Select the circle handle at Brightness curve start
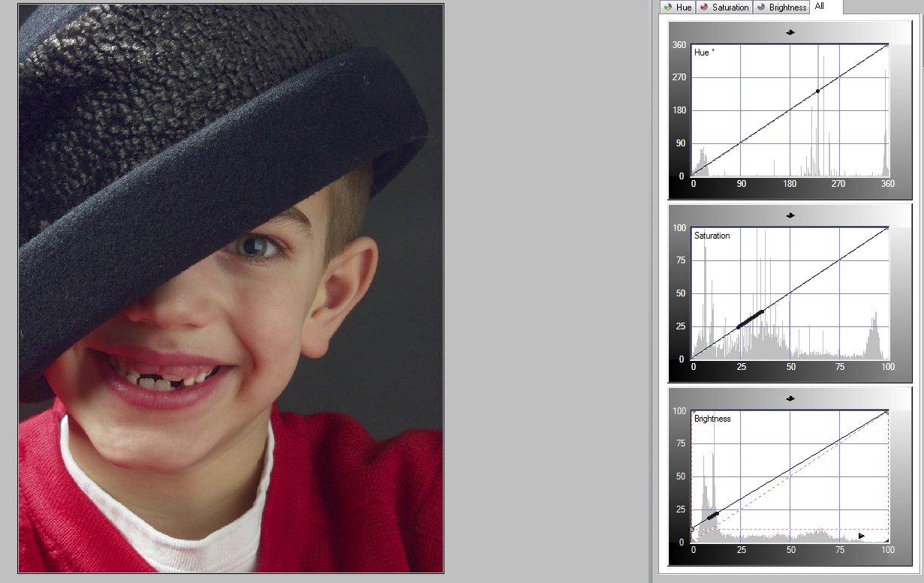Image resolution: width=924 pixels, height=583 pixels. click(691, 530)
